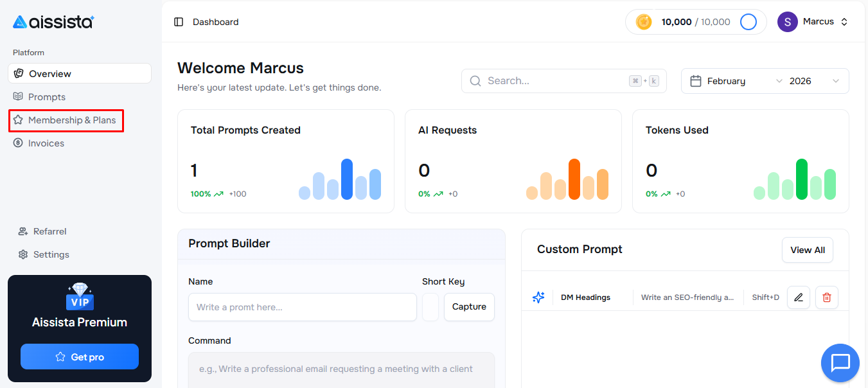Click the blue circular credits progress ring
The image size is (868, 388).
(748, 22)
